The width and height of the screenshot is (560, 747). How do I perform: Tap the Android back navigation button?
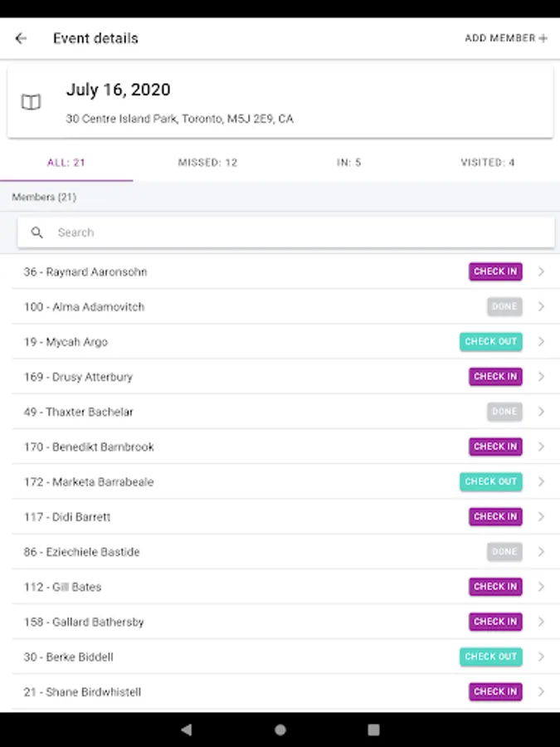(187, 730)
